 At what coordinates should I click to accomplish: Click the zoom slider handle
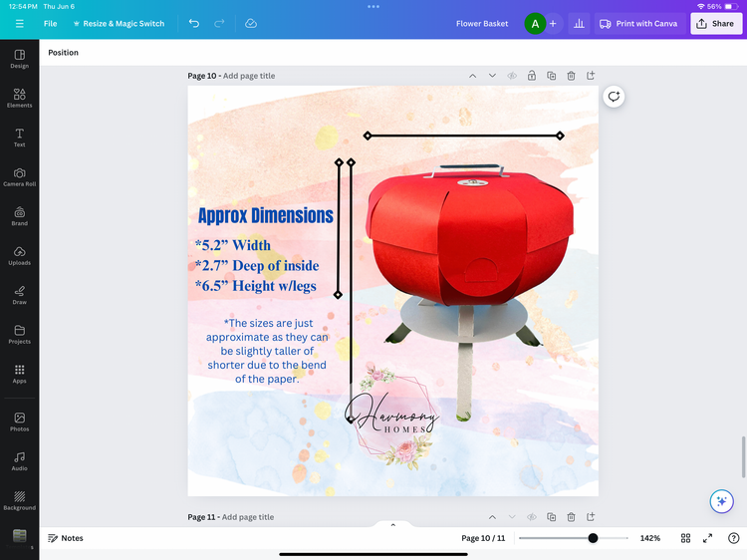pos(593,538)
